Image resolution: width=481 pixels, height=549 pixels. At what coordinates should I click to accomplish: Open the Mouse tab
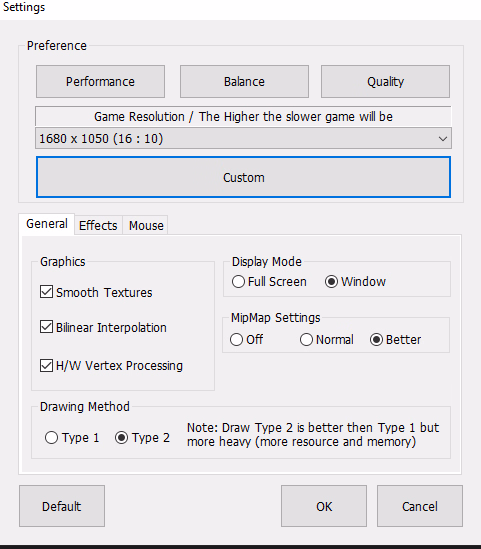[146, 225]
